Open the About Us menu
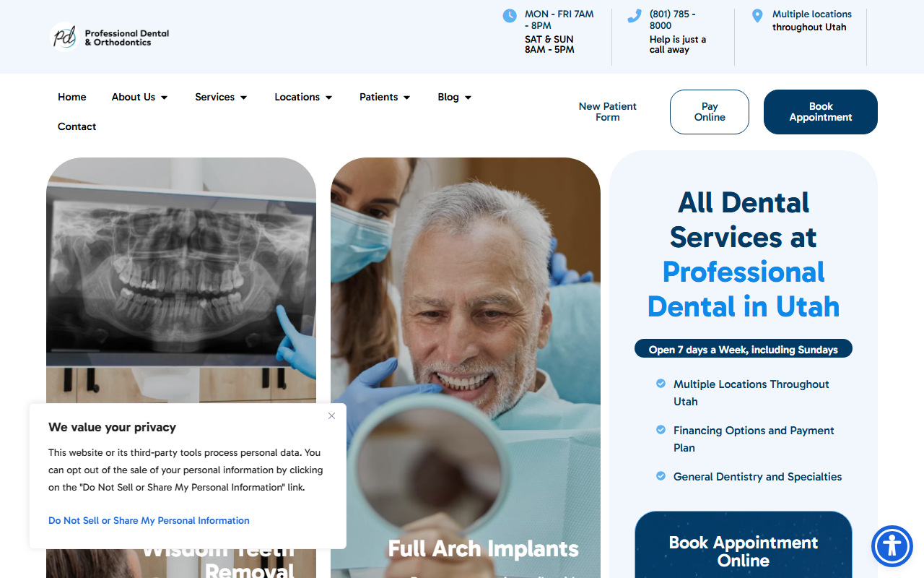The height and width of the screenshot is (578, 924). pos(134,97)
